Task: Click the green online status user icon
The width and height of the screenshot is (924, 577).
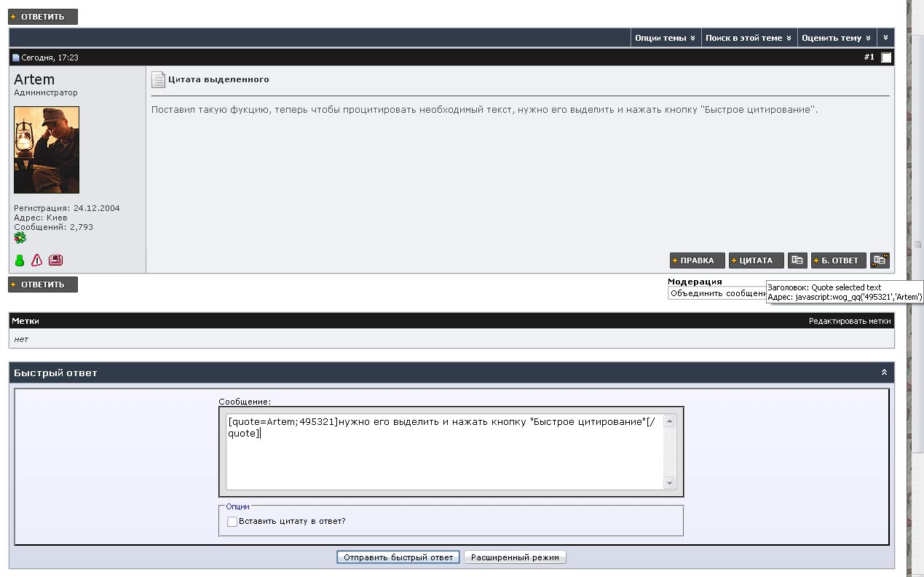Action: pyautogui.click(x=20, y=260)
